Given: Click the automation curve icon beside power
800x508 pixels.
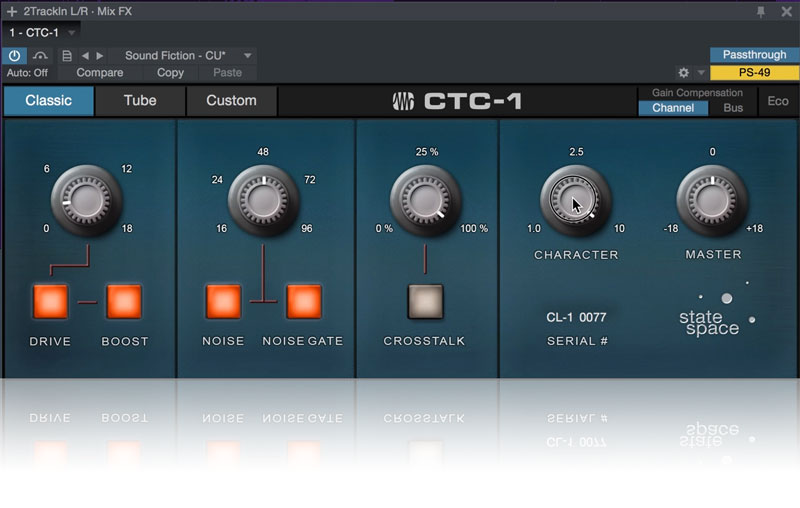Looking at the screenshot, I should pyautogui.click(x=41, y=56).
